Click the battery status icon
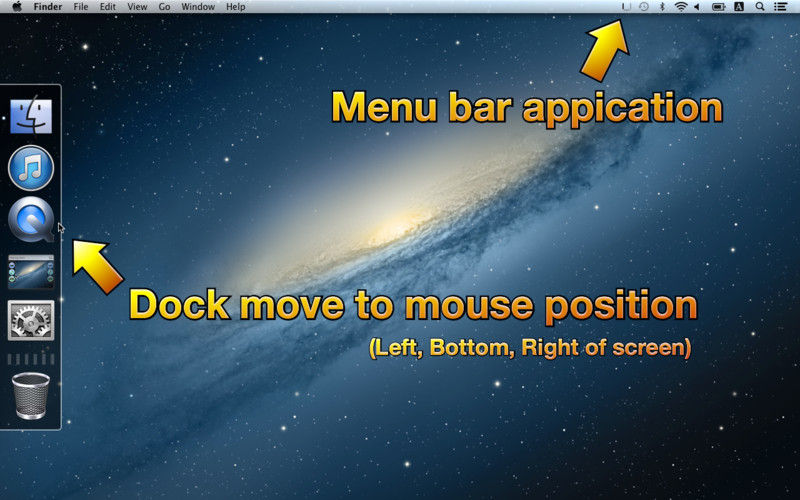The image size is (800, 500). 718,7
